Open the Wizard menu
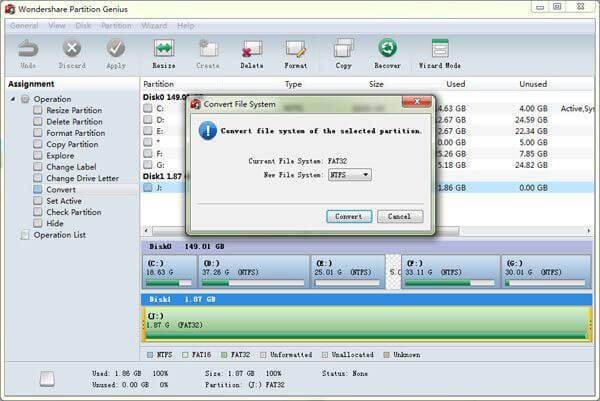This screenshot has height=401, width=600. pos(154,25)
